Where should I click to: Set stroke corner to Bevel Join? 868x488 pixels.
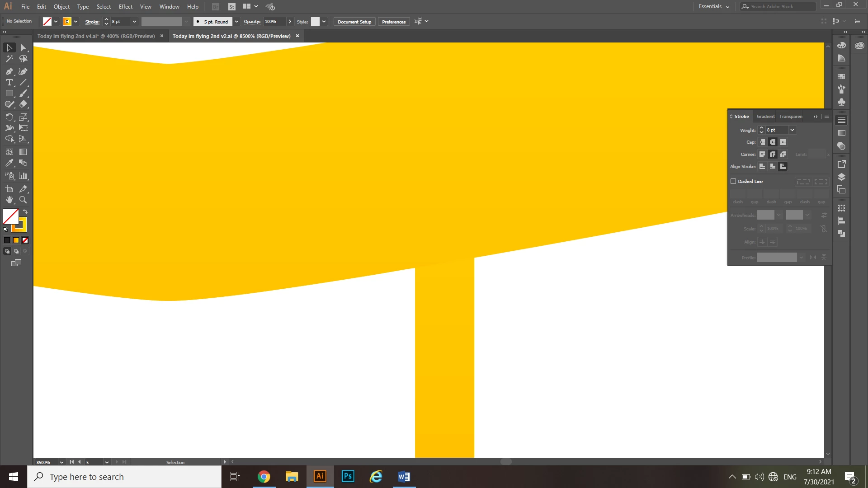pos(783,154)
